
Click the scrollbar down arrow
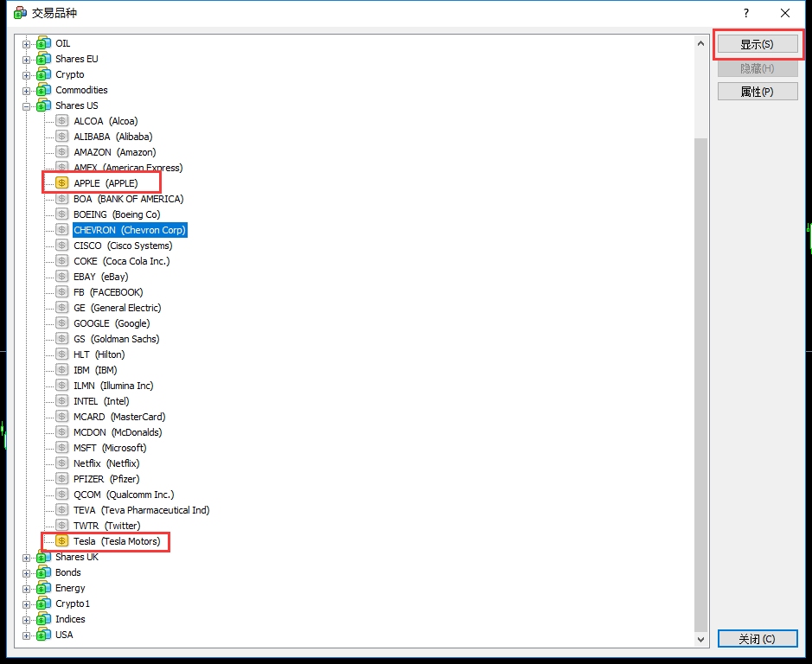pyautogui.click(x=700, y=639)
